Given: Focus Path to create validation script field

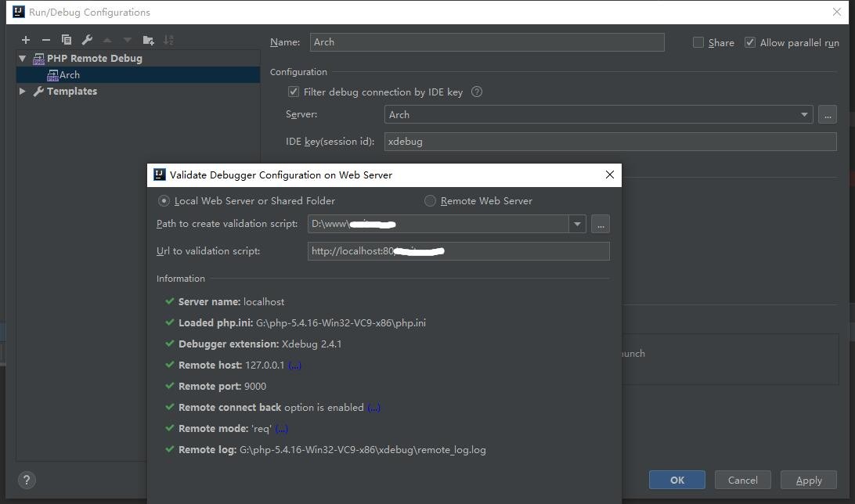Looking at the screenshot, I should (438, 224).
